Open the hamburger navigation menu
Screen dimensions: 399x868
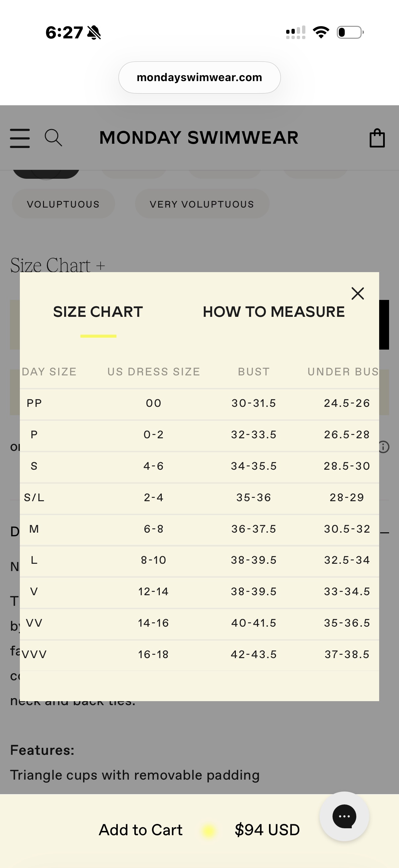click(20, 138)
